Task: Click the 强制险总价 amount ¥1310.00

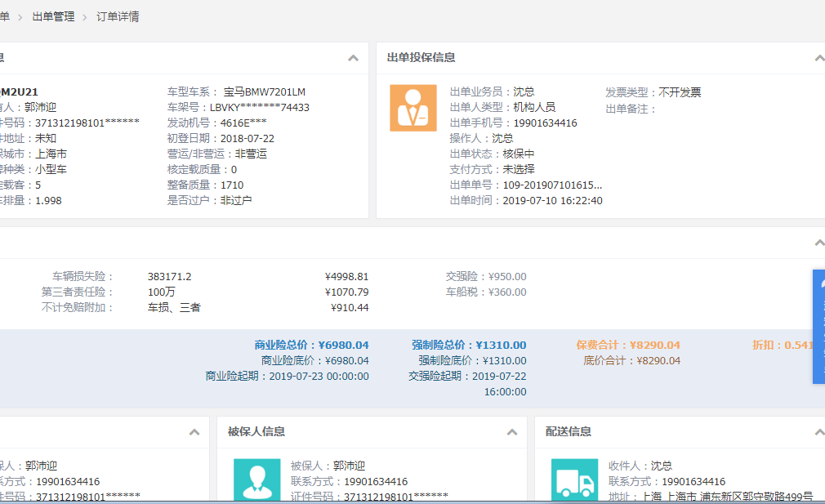Action: (501, 345)
